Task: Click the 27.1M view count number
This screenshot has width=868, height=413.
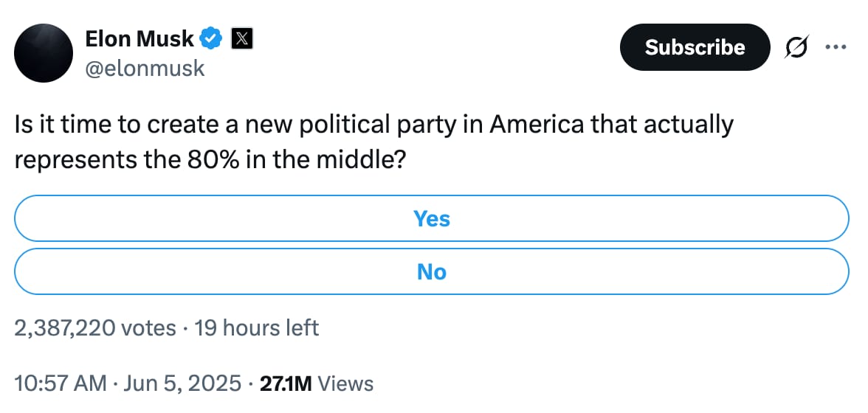Action: [286, 383]
